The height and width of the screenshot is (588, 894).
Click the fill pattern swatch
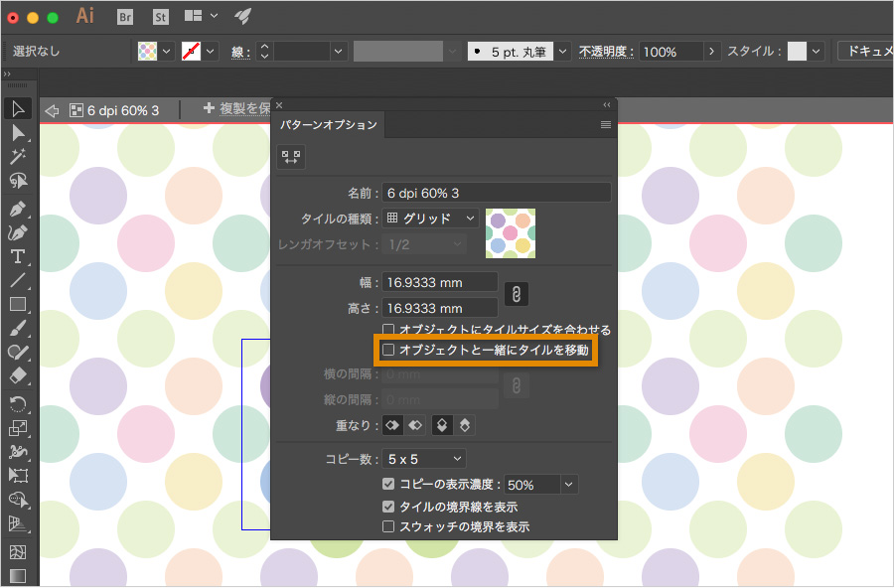[x=147, y=52]
